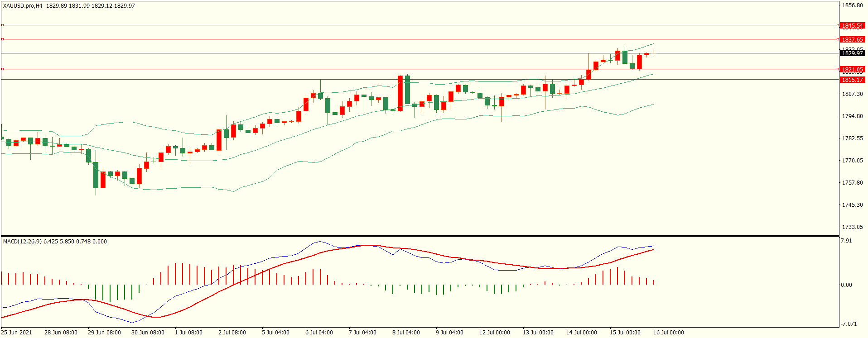Click the 1807.30 price axis value
Image resolution: width=868 pixels, height=338 pixels.
(x=852, y=94)
